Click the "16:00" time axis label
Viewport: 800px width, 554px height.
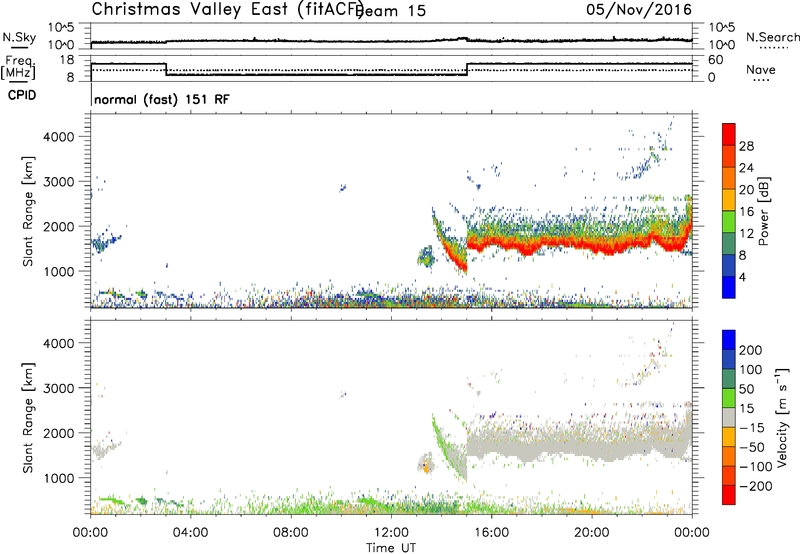point(491,533)
